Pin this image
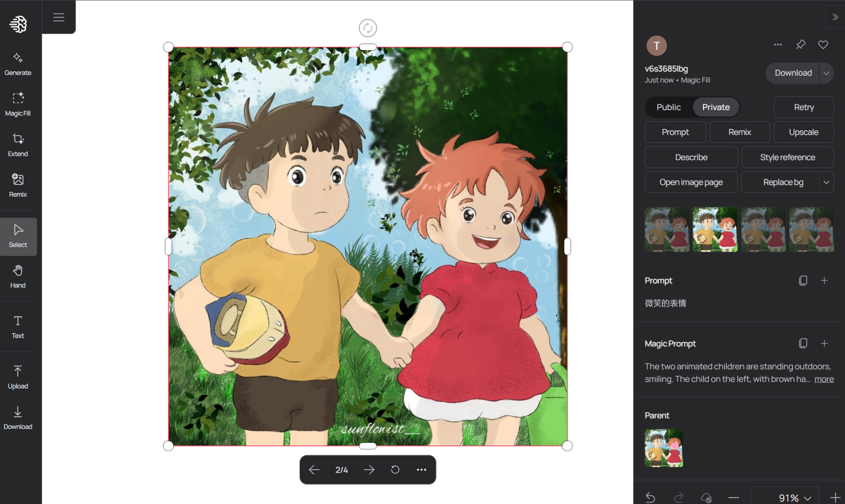The image size is (845, 504). (801, 45)
